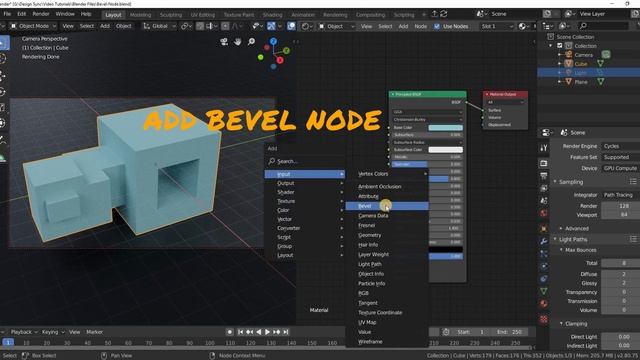
Task: Click the red X axis gizmo ball
Action: 280,60
